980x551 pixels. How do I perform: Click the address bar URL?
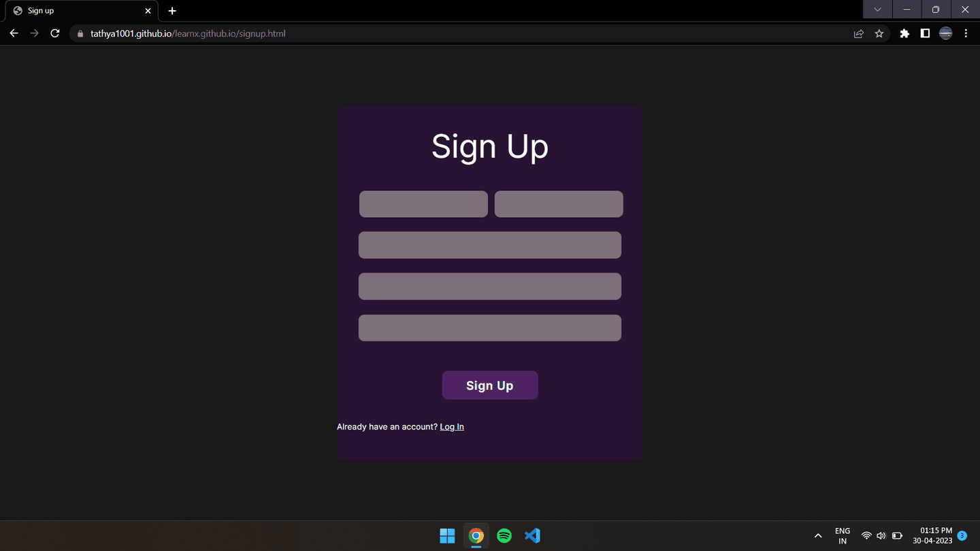tap(188, 33)
